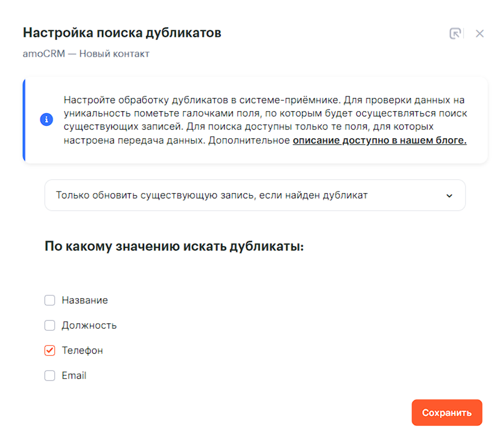Open the blog description link

click(x=379, y=140)
